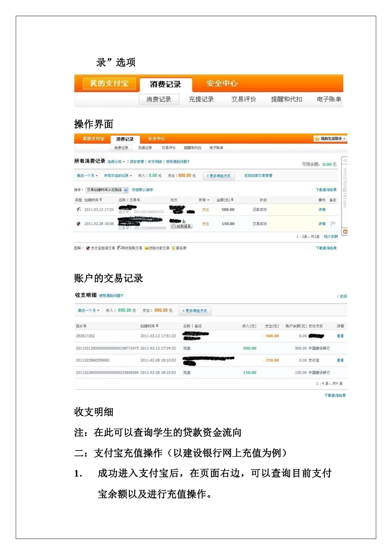The height and width of the screenshot is (555, 392).
Task: Open 电子账单 sub-tab in the enlarged banner
Action: pyautogui.click(x=329, y=100)
